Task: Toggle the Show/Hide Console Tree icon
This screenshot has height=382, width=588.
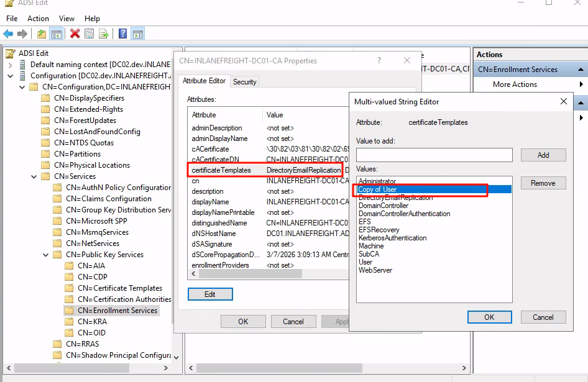Action: 57,34
